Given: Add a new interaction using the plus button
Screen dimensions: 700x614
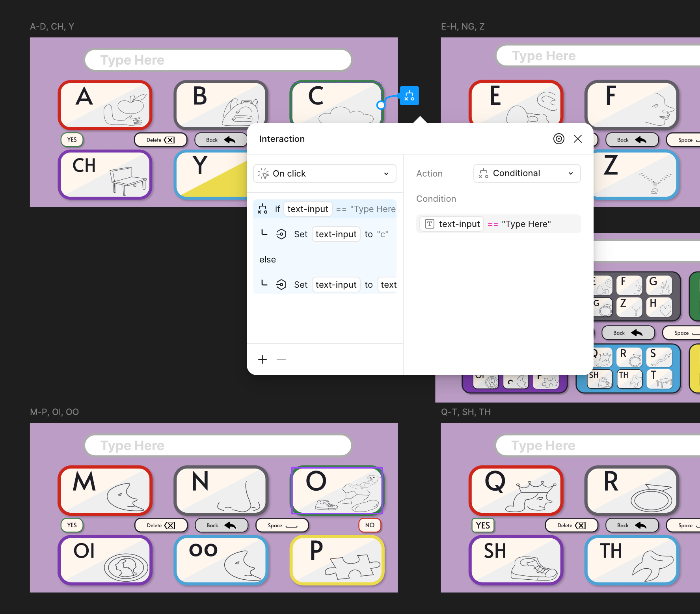Looking at the screenshot, I should 262,359.
